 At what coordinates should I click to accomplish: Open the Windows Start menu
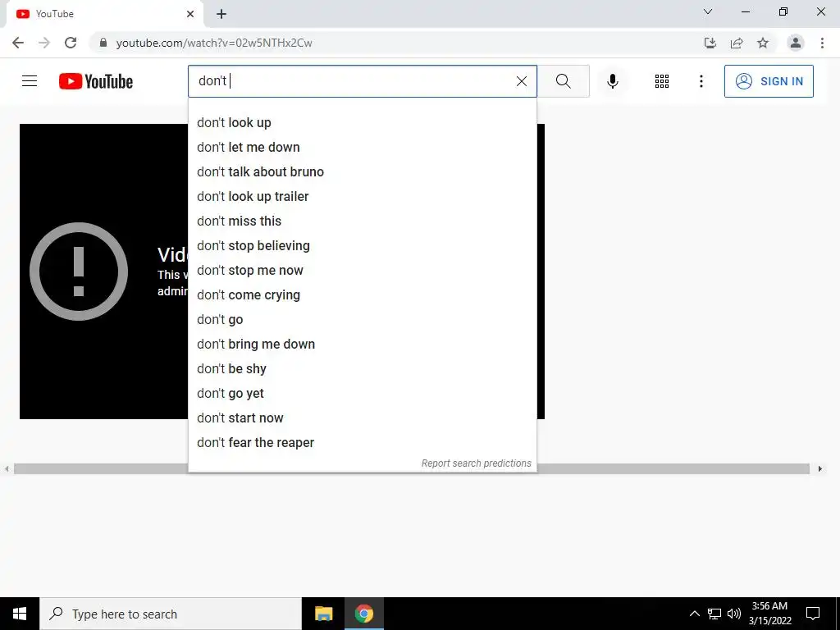tap(20, 614)
